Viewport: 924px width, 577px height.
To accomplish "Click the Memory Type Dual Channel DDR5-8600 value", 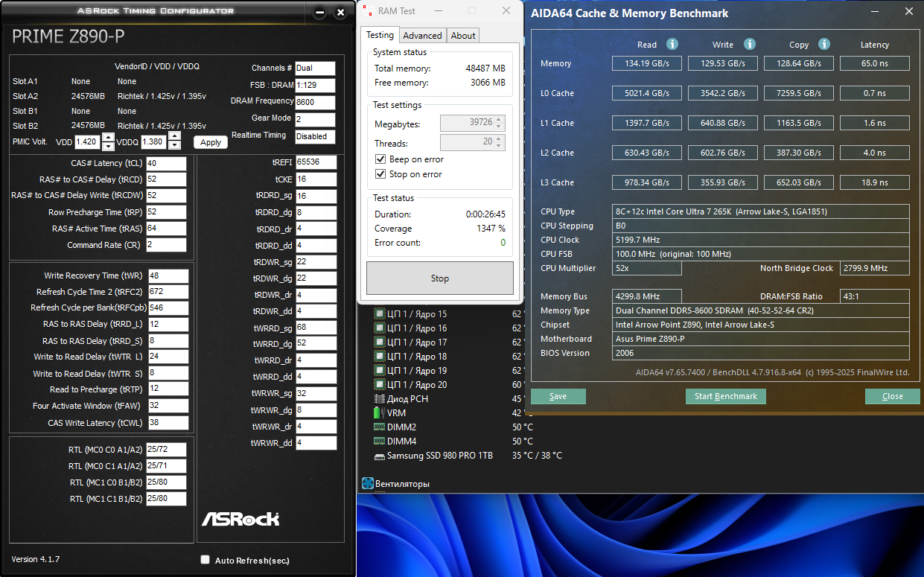I will coord(761,310).
